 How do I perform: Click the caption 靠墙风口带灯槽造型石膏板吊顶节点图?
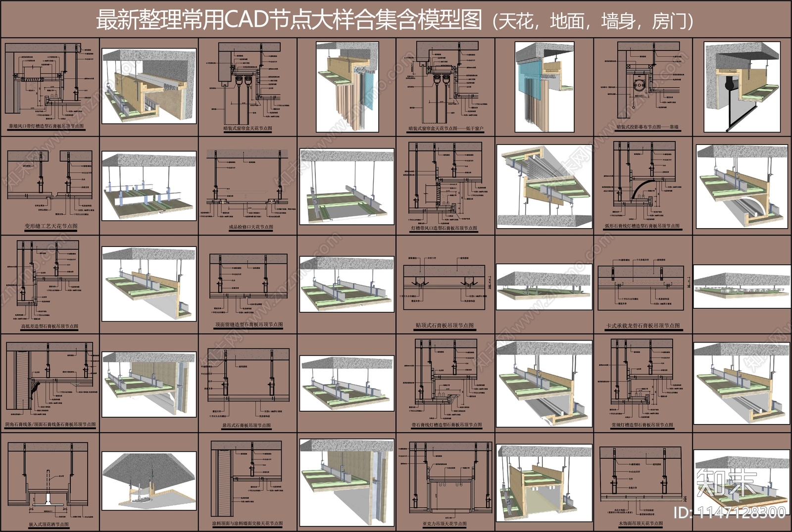click(x=46, y=127)
